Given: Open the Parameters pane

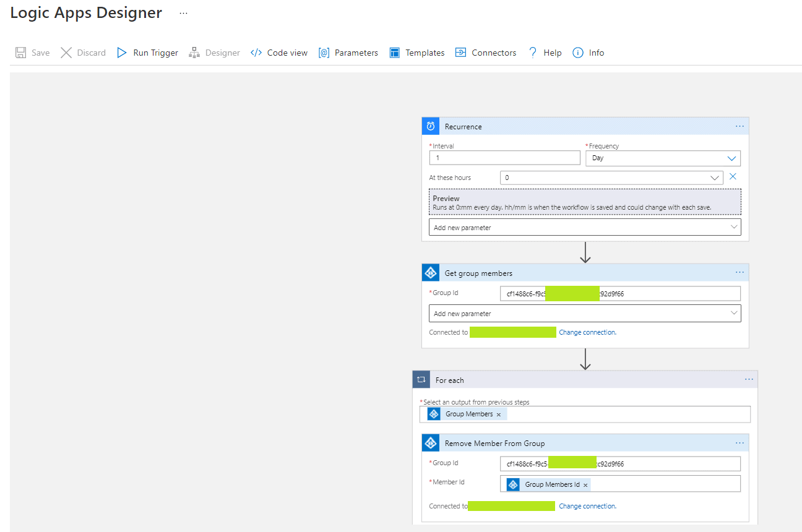Looking at the screenshot, I should click(348, 53).
